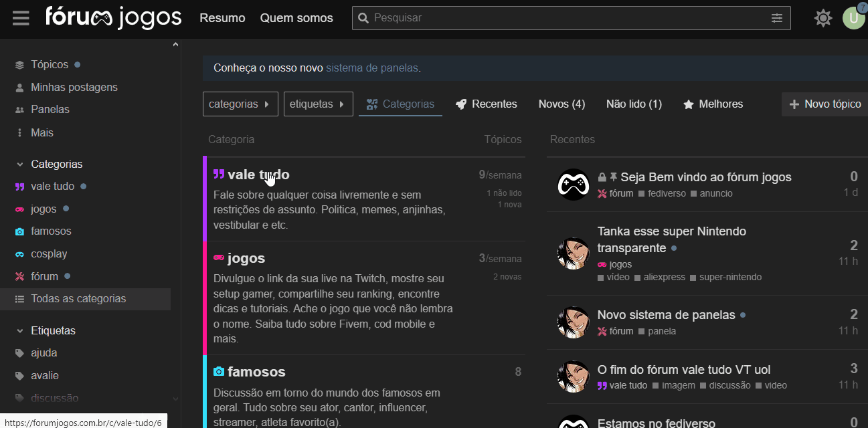The width and height of the screenshot is (868, 428).
Task: Click the Novo tópico button
Action: point(825,104)
